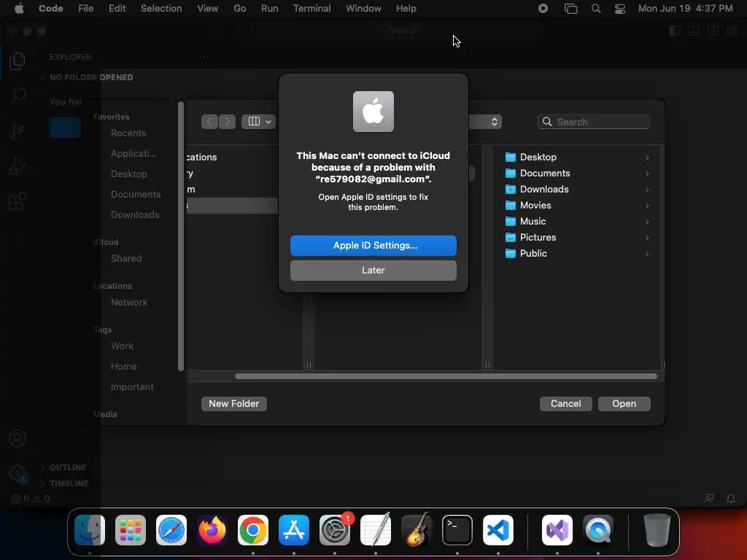Cancel the file open dialog

point(565,403)
